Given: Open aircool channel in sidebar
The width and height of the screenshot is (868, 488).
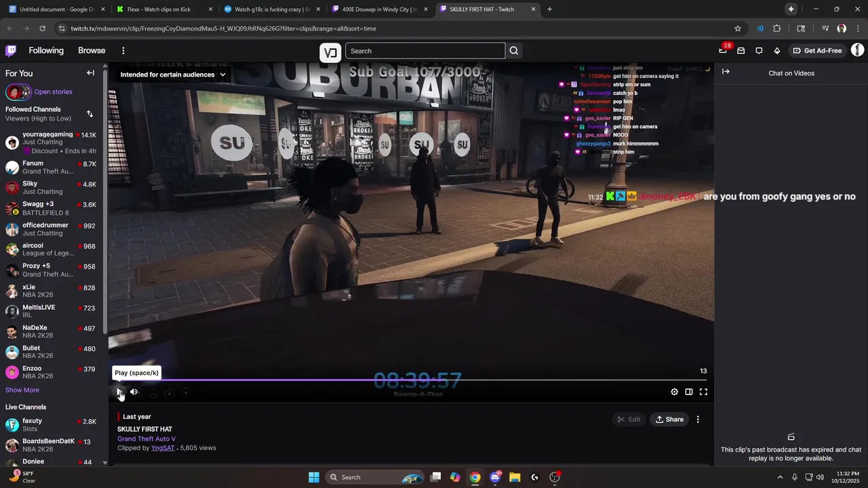Looking at the screenshot, I should coord(51,249).
